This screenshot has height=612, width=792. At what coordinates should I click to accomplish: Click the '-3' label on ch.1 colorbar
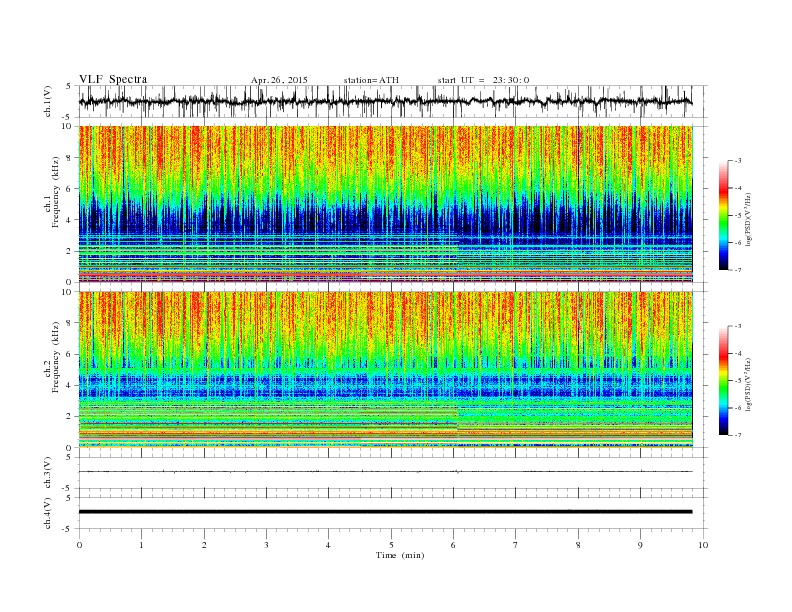pyautogui.click(x=737, y=161)
